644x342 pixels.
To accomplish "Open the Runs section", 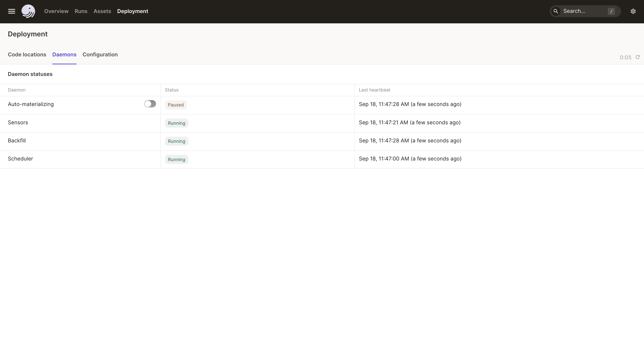I will [80, 11].
